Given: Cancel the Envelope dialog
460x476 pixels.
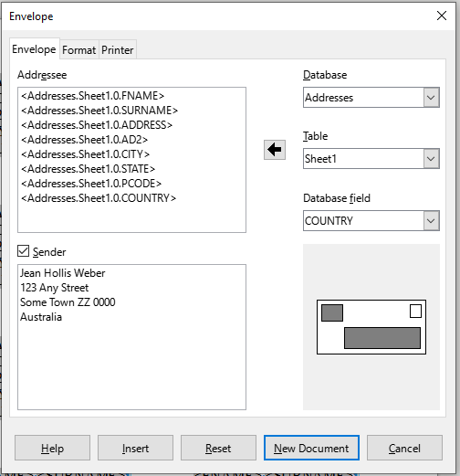Looking at the screenshot, I should point(404,448).
